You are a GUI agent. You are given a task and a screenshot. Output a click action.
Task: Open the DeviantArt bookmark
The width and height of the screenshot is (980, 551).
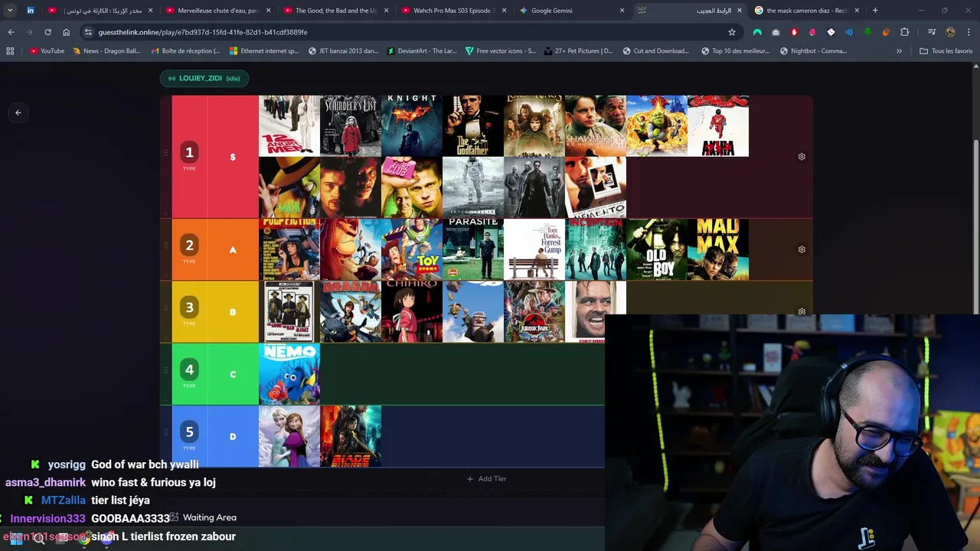422,51
